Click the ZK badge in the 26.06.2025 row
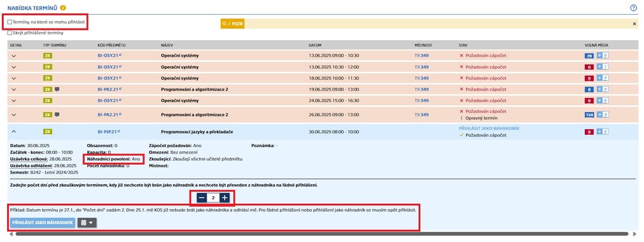This screenshot has height=242, width=644. pos(47,115)
